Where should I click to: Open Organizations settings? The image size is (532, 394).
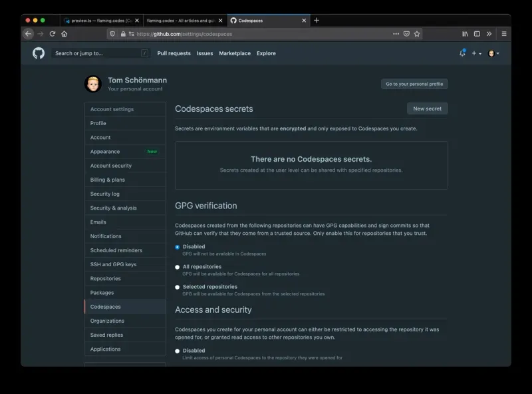[x=125, y=321]
